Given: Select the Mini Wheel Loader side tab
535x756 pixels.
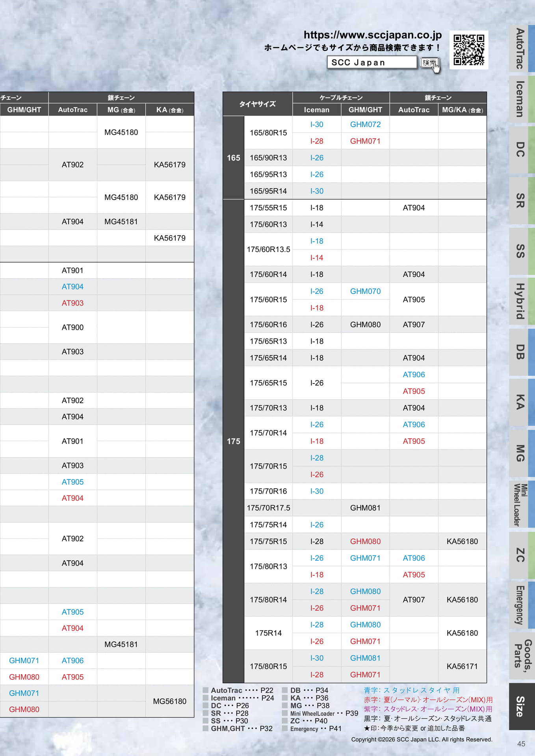Looking at the screenshot, I should [x=522, y=504].
